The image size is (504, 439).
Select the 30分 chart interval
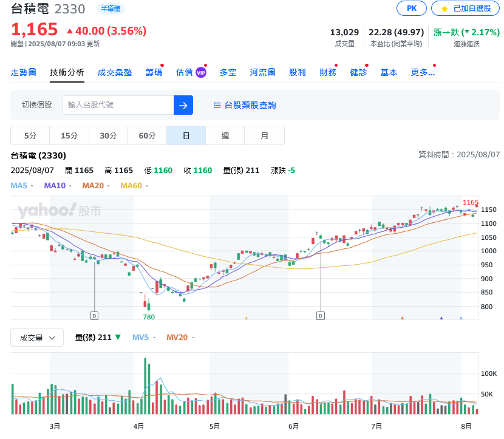pyautogui.click(x=108, y=135)
